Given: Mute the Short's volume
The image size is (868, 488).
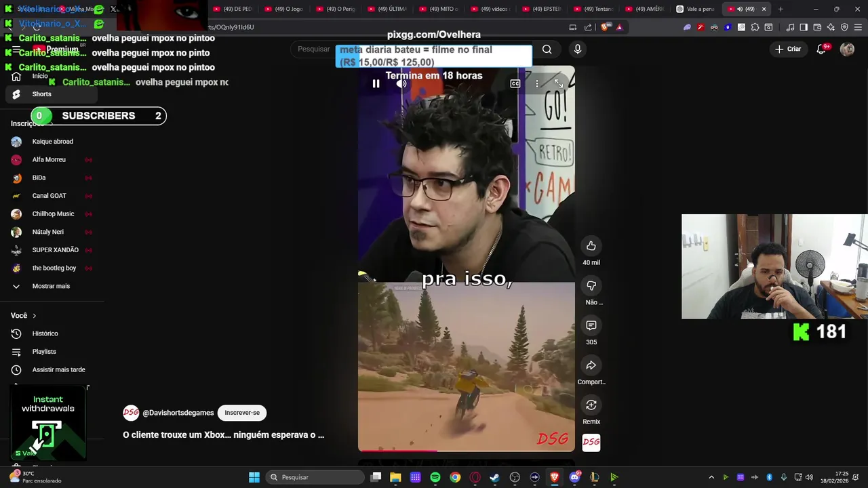Looking at the screenshot, I should tap(401, 83).
